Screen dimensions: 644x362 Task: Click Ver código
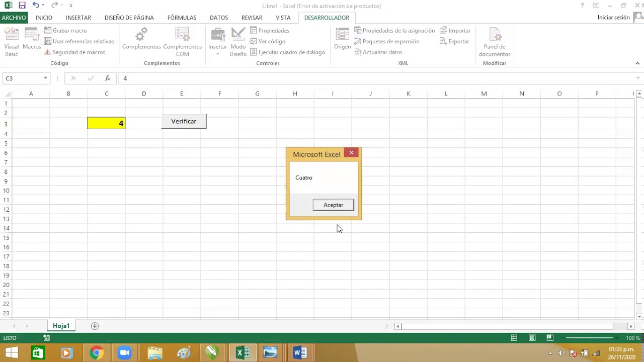(268, 41)
